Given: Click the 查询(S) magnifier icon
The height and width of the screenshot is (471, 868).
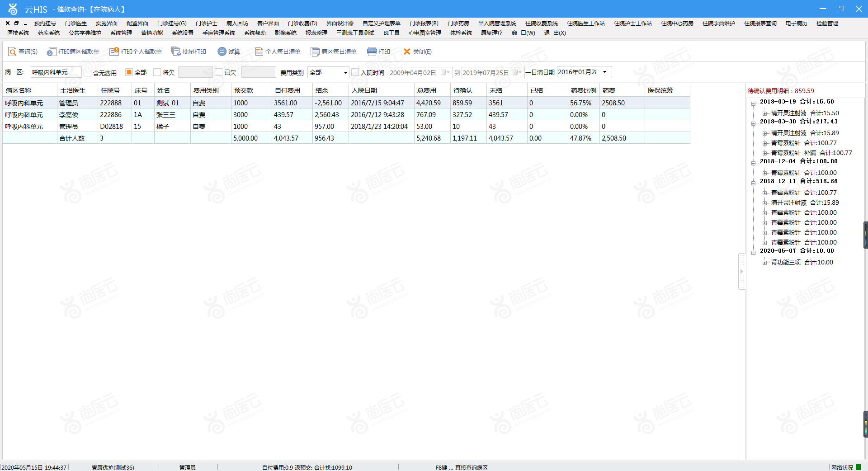Looking at the screenshot, I should click(12, 52).
